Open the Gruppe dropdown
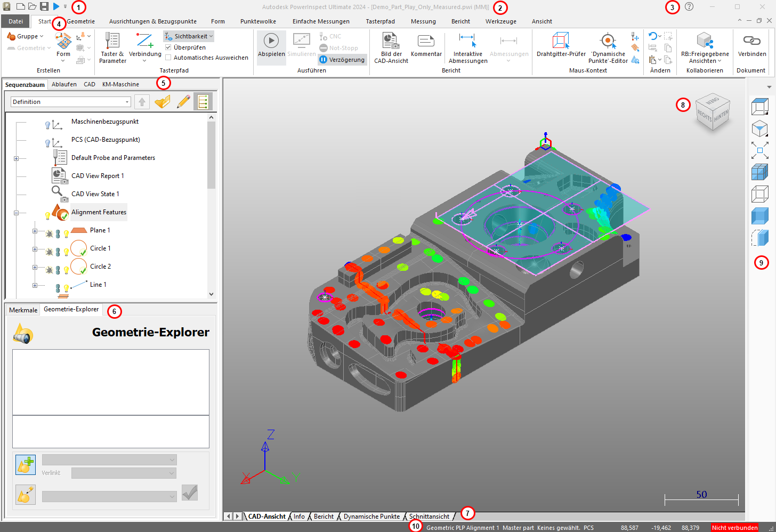Viewport: 776px width, 532px height. click(x=26, y=36)
